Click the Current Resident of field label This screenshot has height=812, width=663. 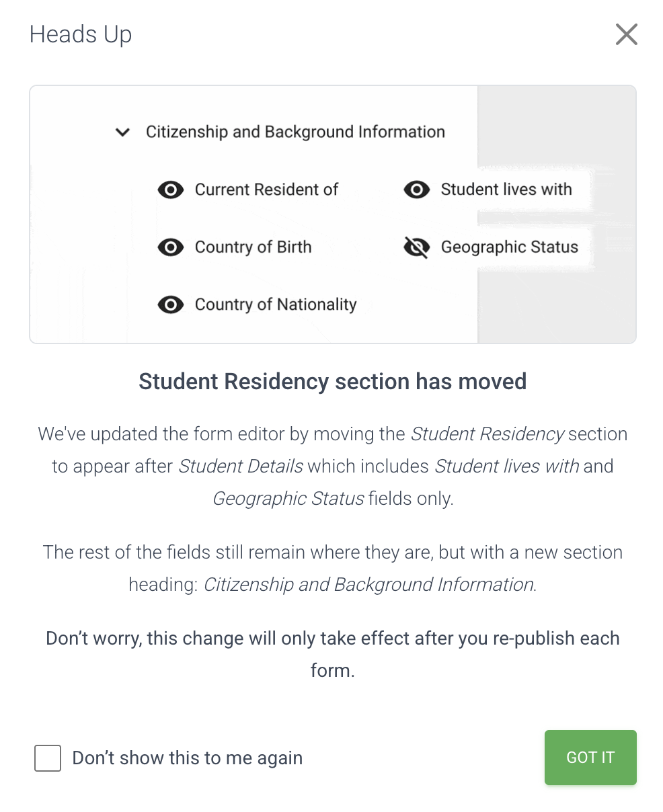pos(266,190)
